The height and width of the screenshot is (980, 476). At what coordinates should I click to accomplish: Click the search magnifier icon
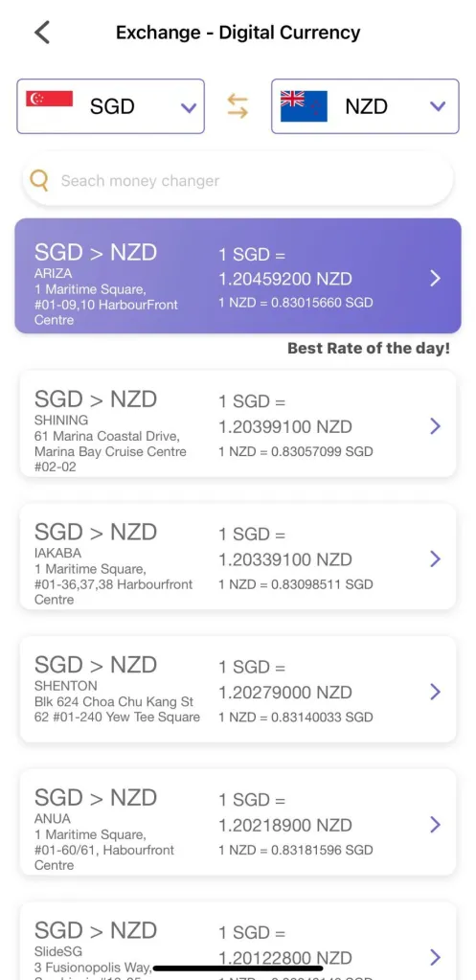point(38,181)
